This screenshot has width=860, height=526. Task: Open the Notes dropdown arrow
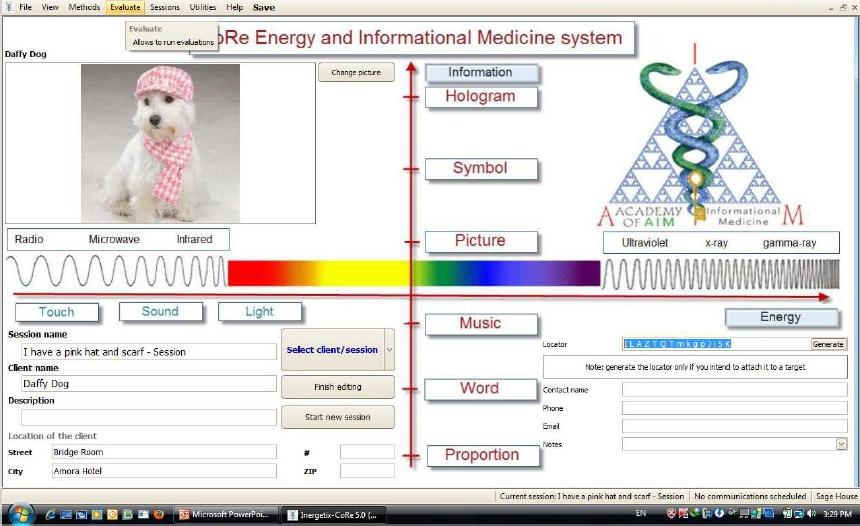pyautogui.click(x=841, y=444)
